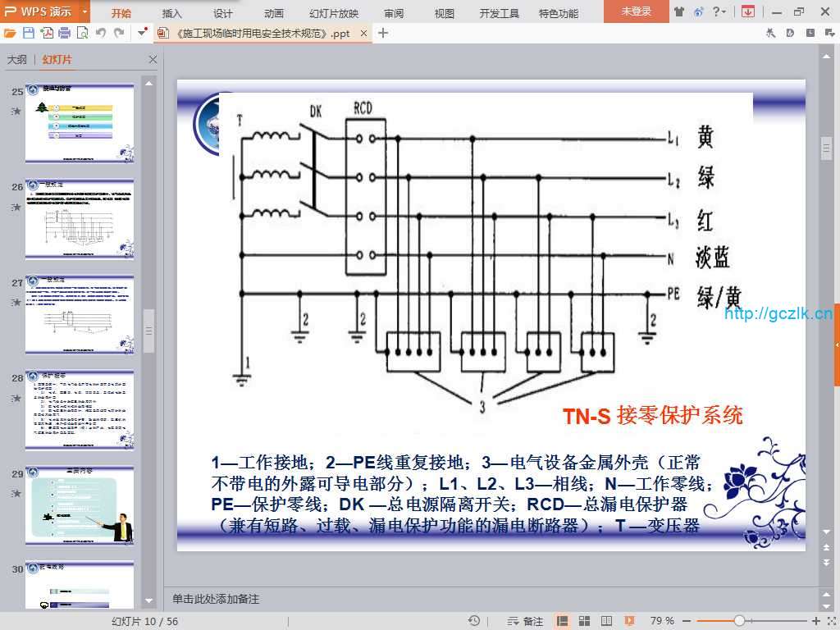
Task: Open the skin (T-shirt) icon in title bar
Action: tap(679, 11)
